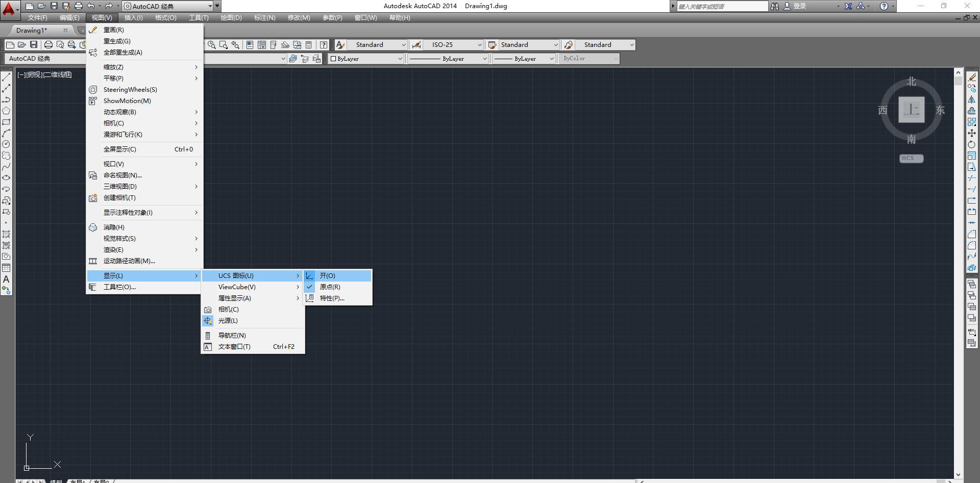Open the 标注(N) dimension menu
The height and width of the screenshot is (483, 980).
pos(264,17)
